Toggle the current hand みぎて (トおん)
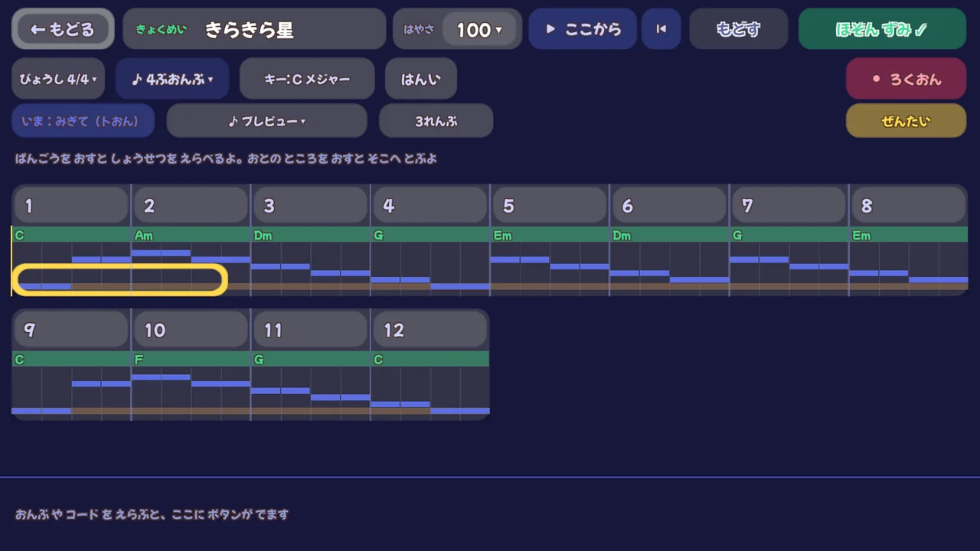 pos(83,121)
